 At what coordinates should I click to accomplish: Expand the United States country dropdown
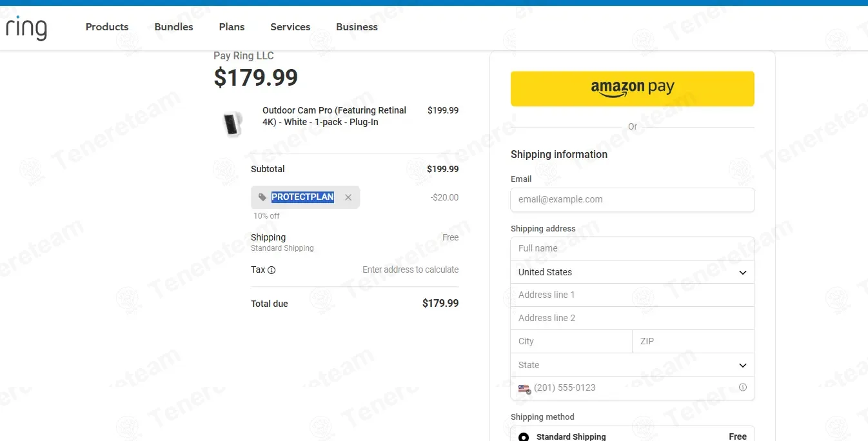[x=632, y=272]
